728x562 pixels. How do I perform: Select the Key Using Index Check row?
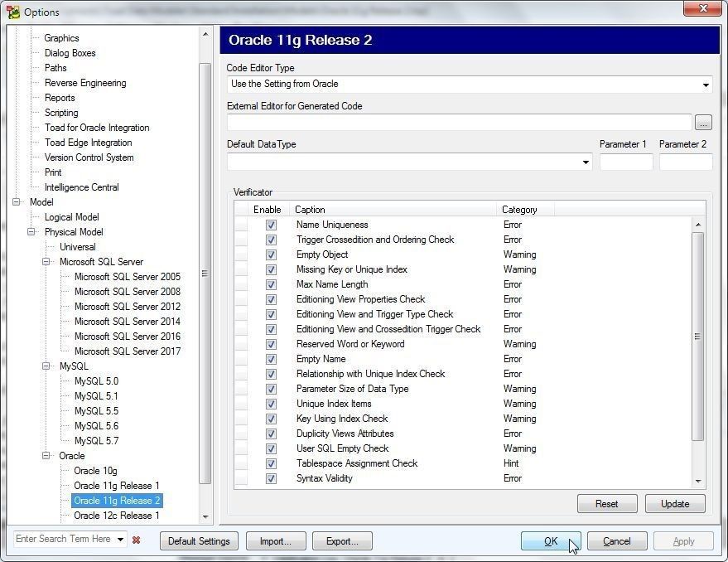[x=463, y=419]
